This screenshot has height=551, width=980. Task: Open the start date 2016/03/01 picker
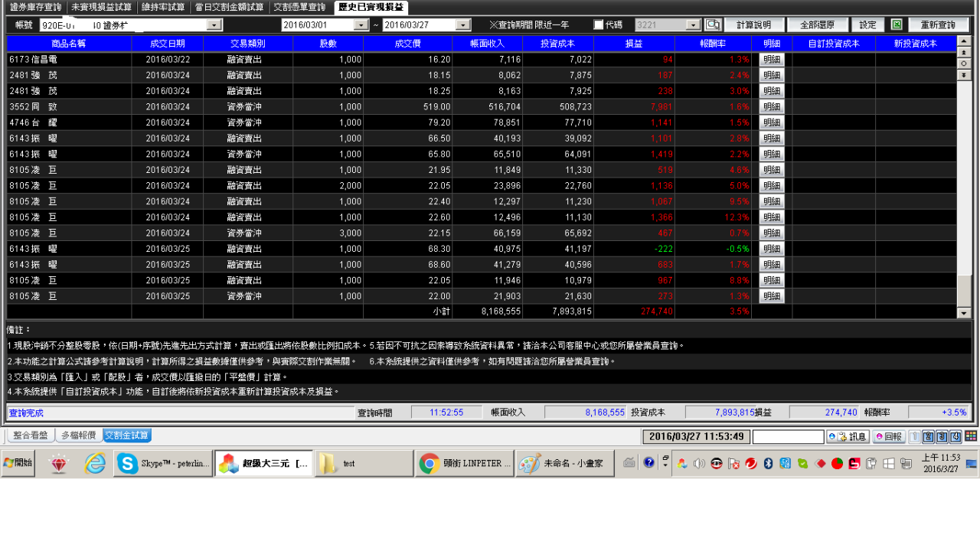(x=361, y=25)
